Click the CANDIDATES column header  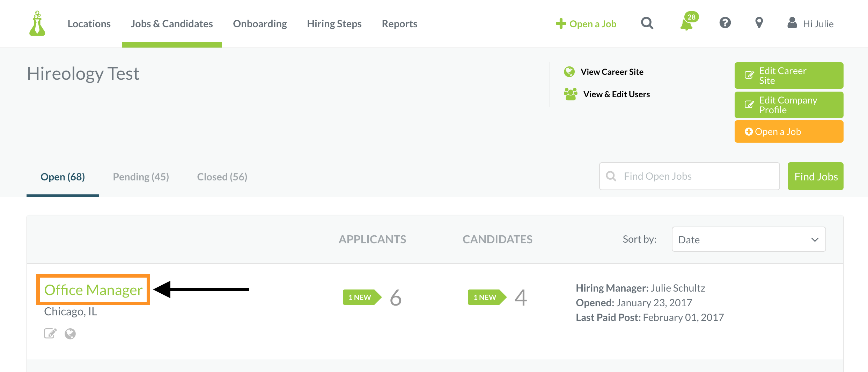(x=497, y=239)
